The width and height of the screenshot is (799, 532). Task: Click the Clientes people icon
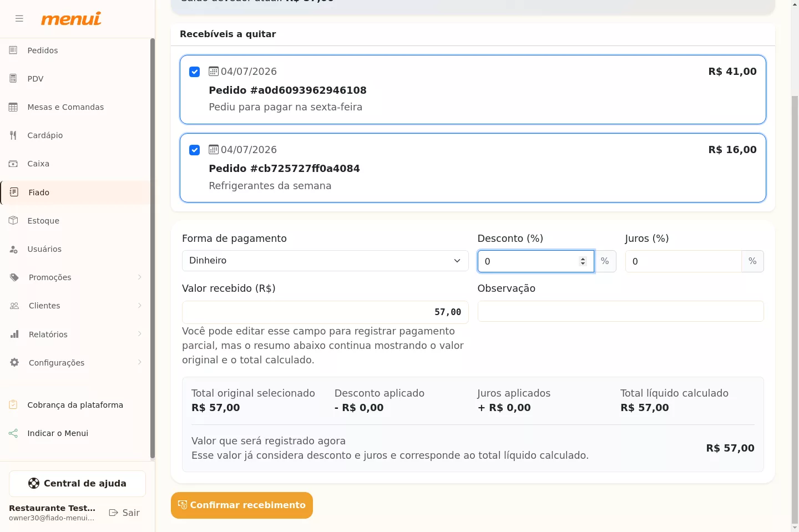point(14,306)
